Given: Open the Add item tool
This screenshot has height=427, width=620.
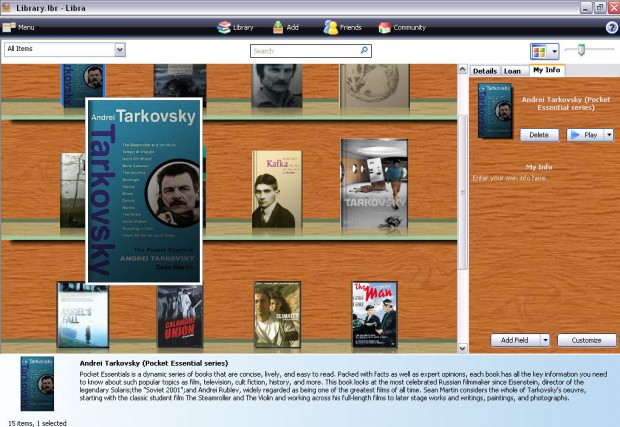Looking at the screenshot, I should (286, 27).
